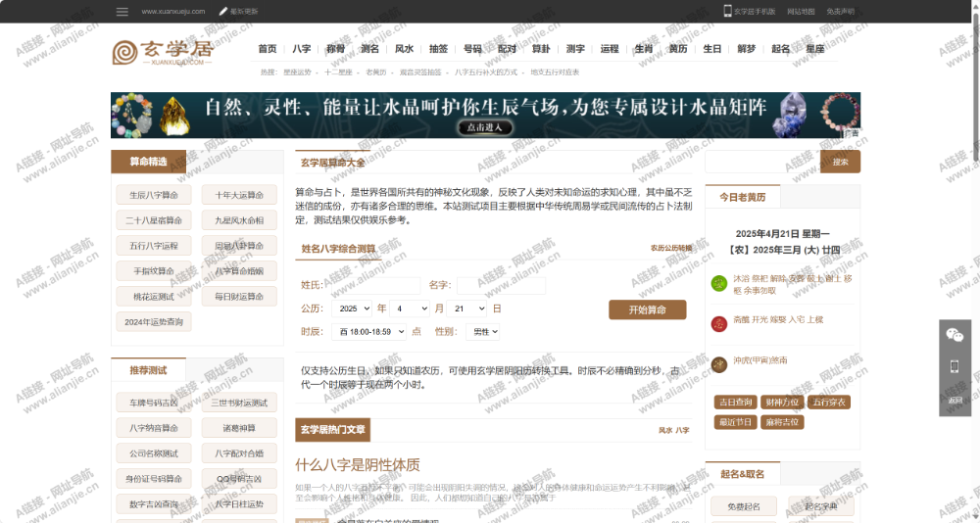
Task: Open 八字 in main navigation
Action: tap(301, 49)
